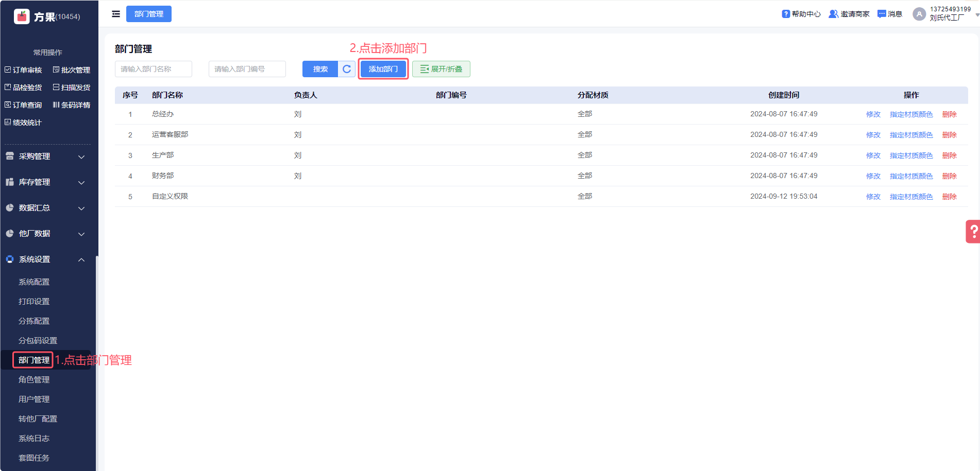Click the 方果 apple logo icon
The image size is (980, 471).
coord(22,16)
